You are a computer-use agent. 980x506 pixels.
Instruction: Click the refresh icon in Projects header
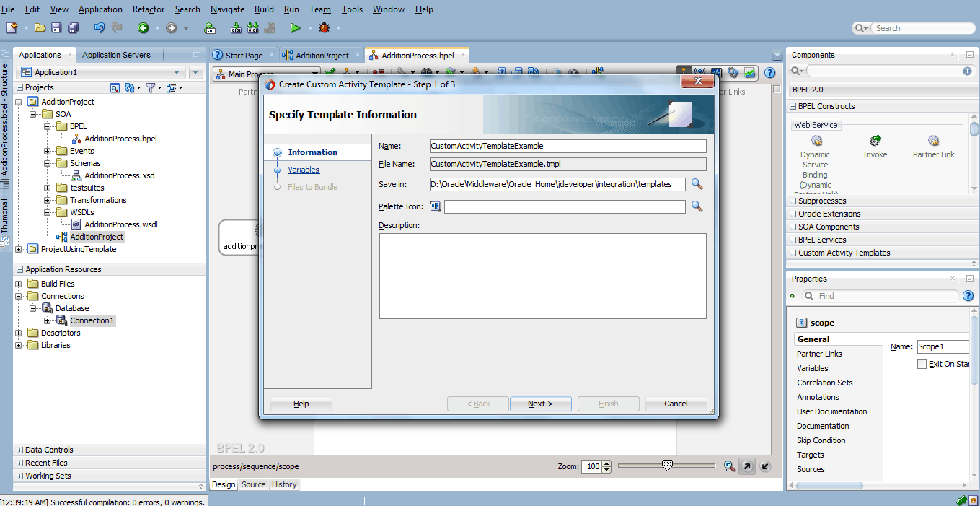(x=128, y=87)
